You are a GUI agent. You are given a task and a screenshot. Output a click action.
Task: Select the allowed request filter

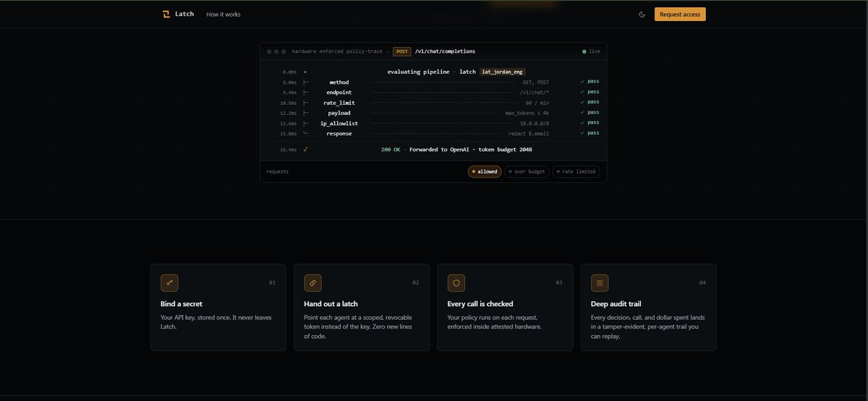[485, 172]
